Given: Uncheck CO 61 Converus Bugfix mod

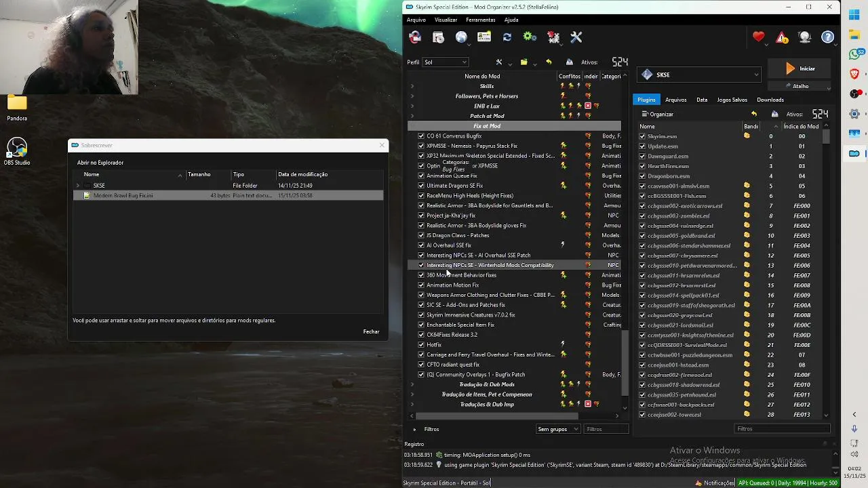Looking at the screenshot, I should [421, 136].
